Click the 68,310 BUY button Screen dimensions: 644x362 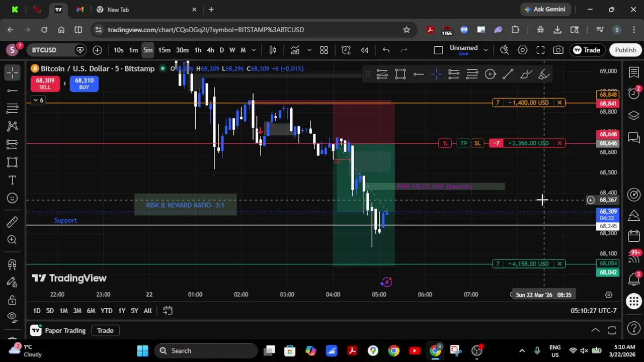(84, 83)
